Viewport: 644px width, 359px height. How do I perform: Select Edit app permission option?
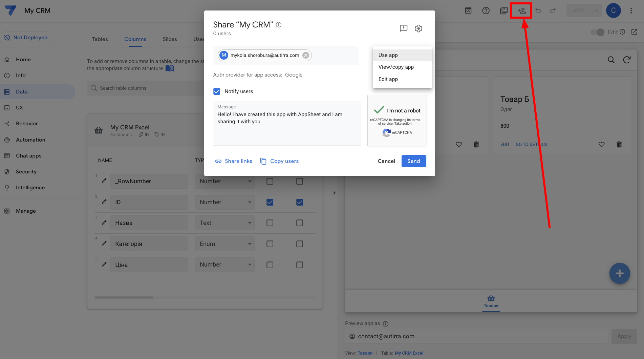[402, 79]
